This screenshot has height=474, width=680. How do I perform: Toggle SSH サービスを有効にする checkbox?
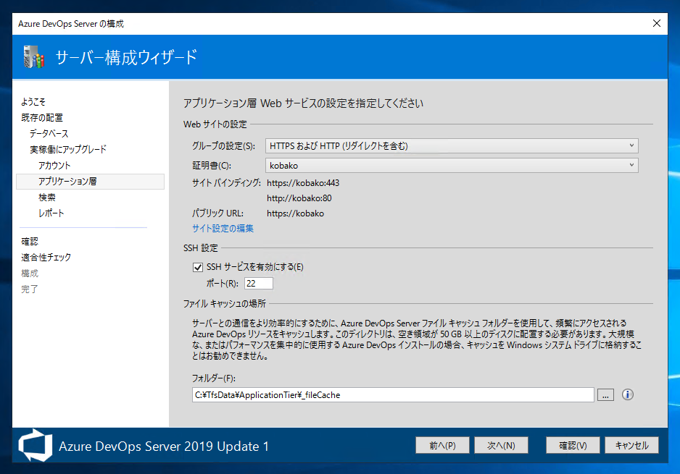tap(198, 267)
